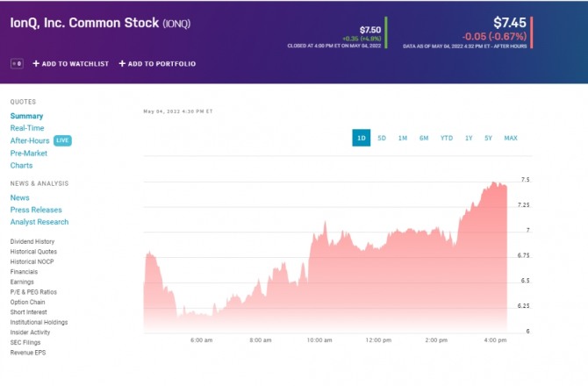The width and height of the screenshot is (588, 386).
Task: Switch chart to 5D range
Action: point(382,138)
